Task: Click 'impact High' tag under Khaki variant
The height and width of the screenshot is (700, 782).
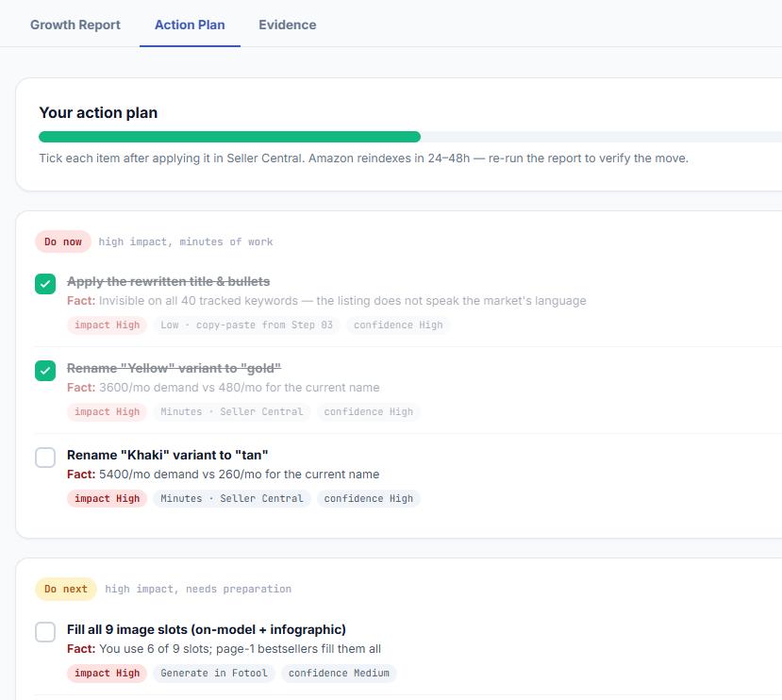Action: click(x=108, y=498)
